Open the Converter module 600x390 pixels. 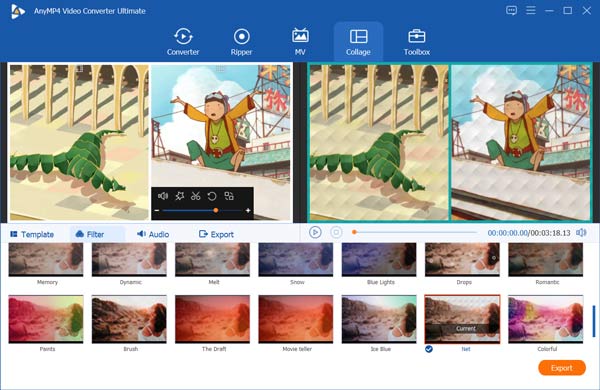point(183,42)
